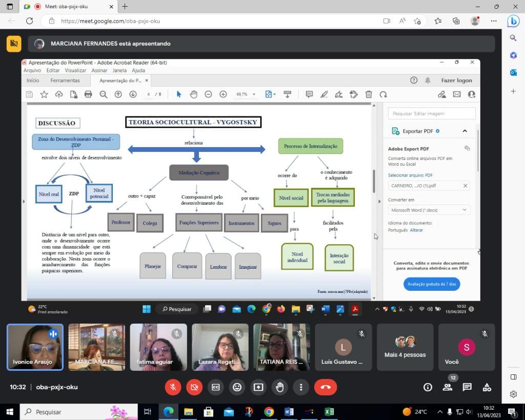The width and height of the screenshot is (525, 420).
Task: Open Edge sidebar search tool
Action: [x=513, y=38]
